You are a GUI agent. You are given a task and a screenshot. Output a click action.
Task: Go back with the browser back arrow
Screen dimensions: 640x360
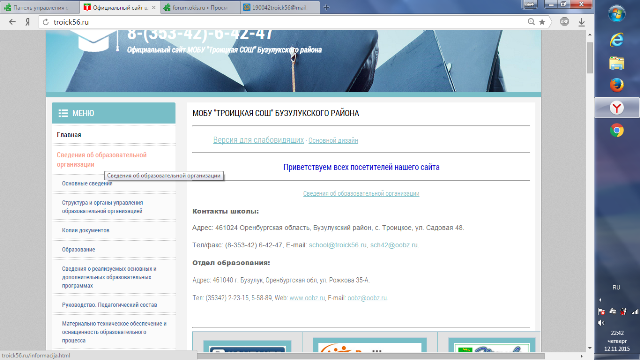coord(12,22)
